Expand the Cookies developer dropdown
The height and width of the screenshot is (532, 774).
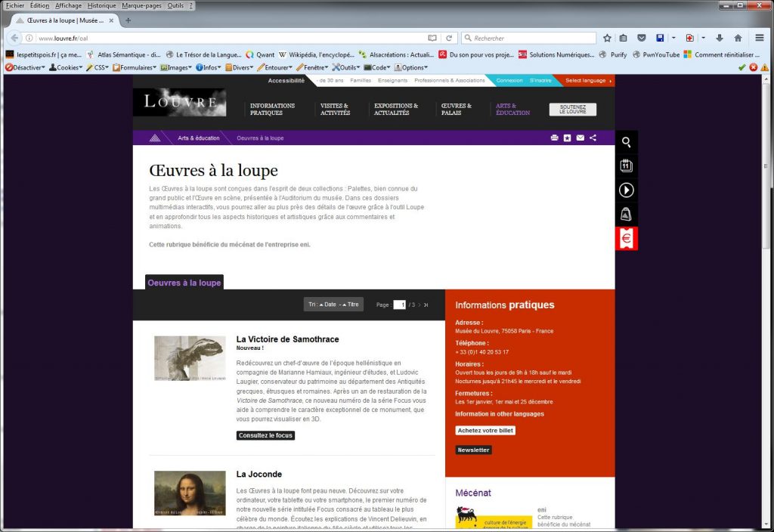(x=66, y=67)
